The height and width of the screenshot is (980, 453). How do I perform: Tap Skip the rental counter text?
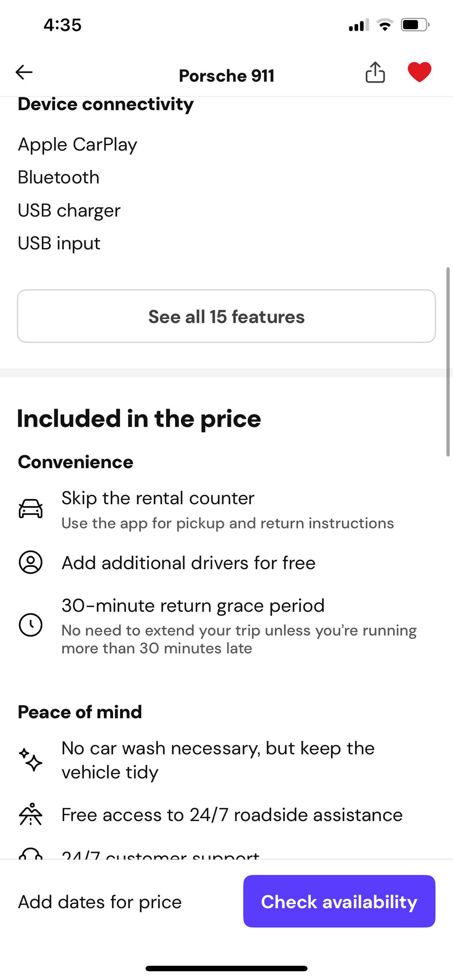(157, 498)
